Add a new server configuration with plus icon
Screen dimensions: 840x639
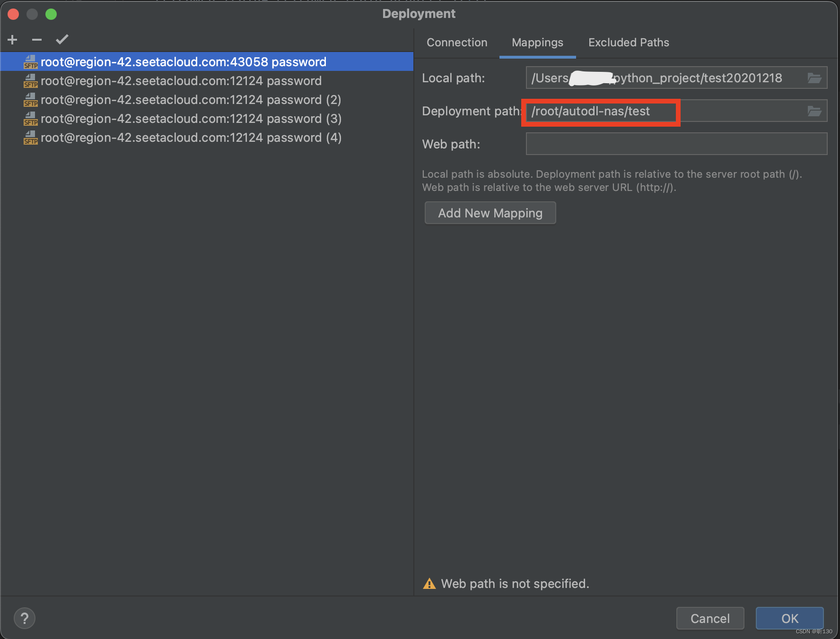(x=12, y=40)
